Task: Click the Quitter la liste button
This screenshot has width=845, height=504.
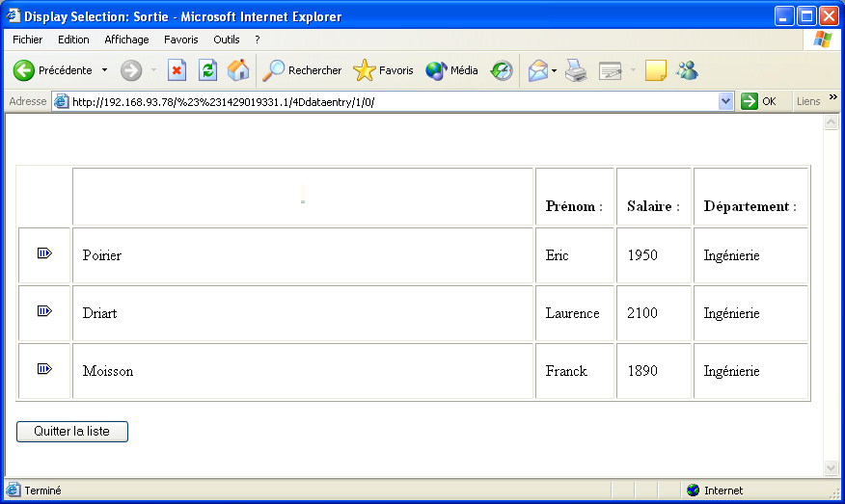Action: 72,432
